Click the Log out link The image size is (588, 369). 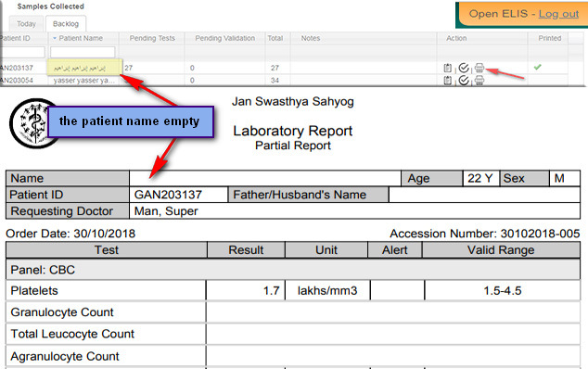pyautogui.click(x=558, y=14)
